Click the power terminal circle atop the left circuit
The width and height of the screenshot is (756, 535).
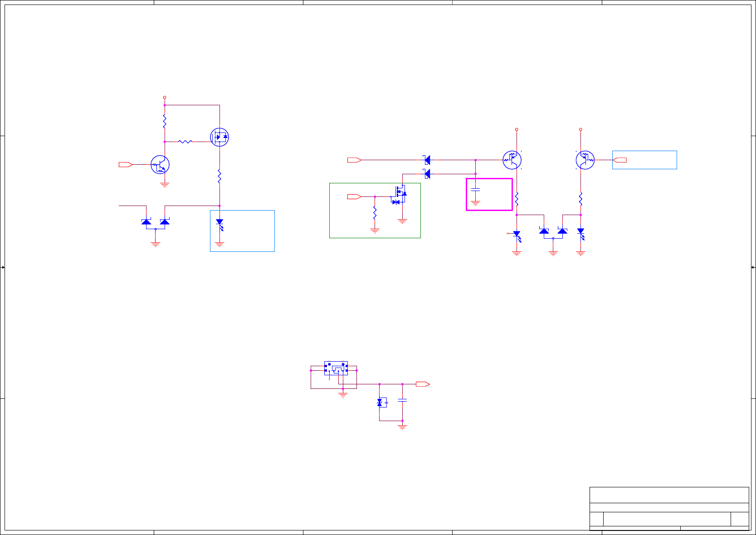tap(165, 97)
